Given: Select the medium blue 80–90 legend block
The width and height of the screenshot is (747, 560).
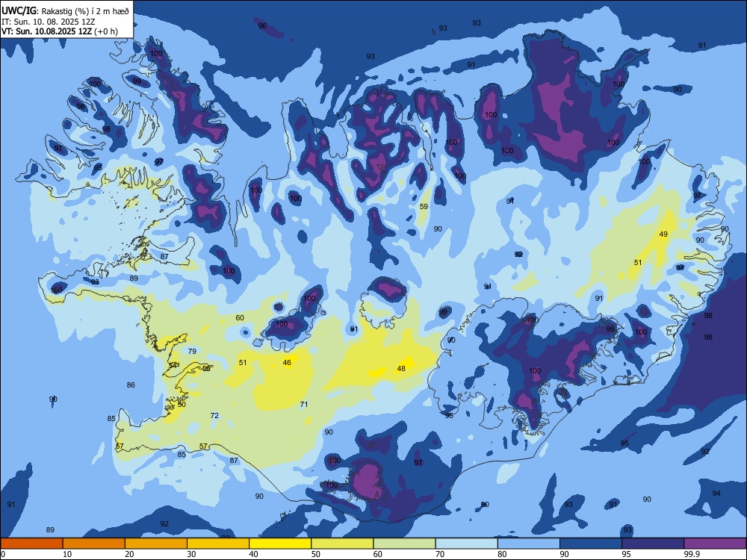Looking at the screenshot, I should 528,544.
